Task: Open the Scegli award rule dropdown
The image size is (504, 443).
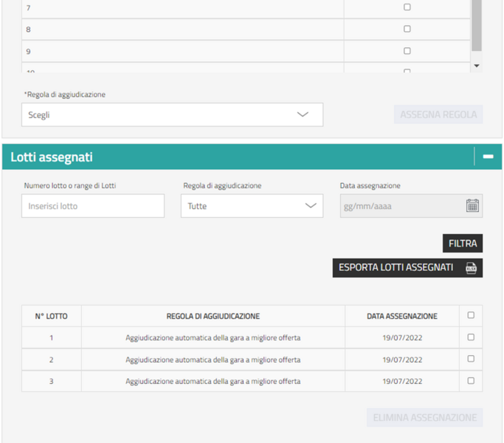Action: click(x=172, y=114)
